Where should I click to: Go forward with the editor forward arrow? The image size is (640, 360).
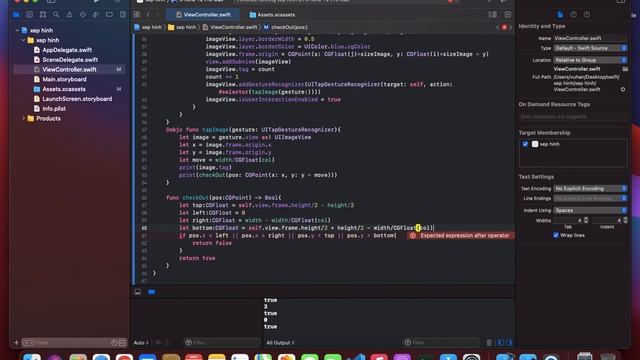point(158,15)
